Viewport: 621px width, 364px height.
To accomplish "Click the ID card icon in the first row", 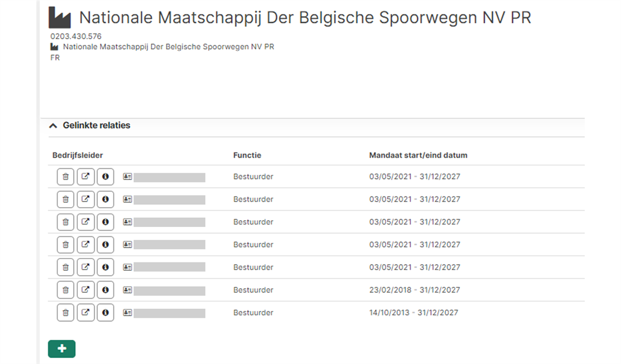I will [x=128, y=177].
